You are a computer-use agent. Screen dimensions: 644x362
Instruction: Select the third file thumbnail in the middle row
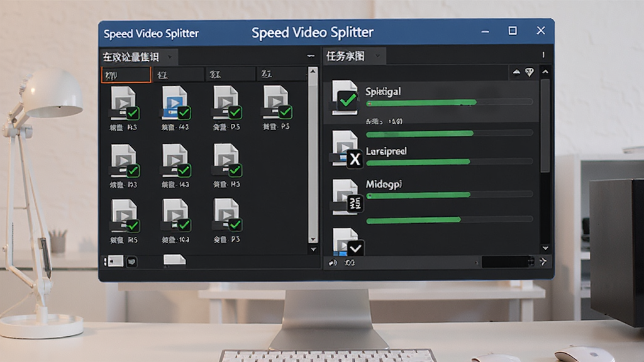click(227, 160)
